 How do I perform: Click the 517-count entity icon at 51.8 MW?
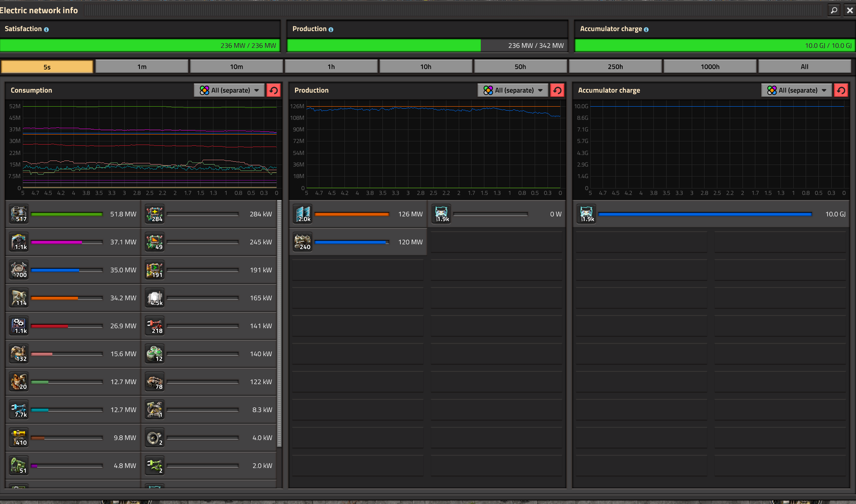[19, 214]
